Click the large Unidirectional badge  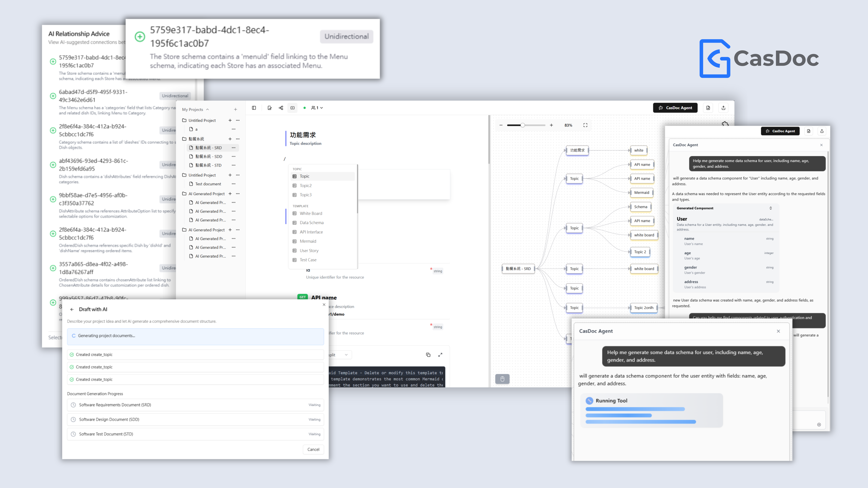point(346,36)
